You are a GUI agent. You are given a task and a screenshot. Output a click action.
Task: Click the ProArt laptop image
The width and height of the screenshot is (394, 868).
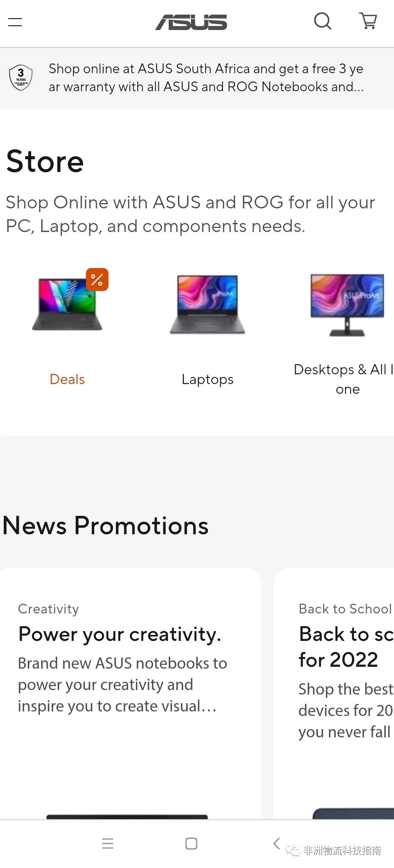coord(208,304)
